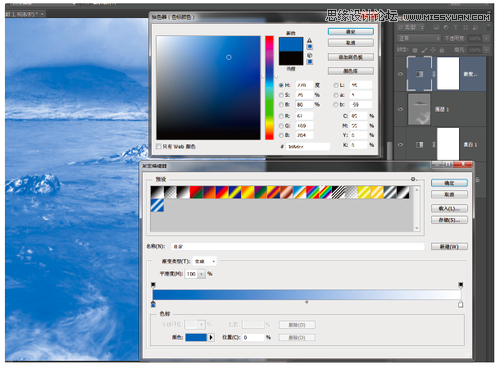Click the Color Libraries button
This screenshot has height=369, width=500.
coord(351,71)
